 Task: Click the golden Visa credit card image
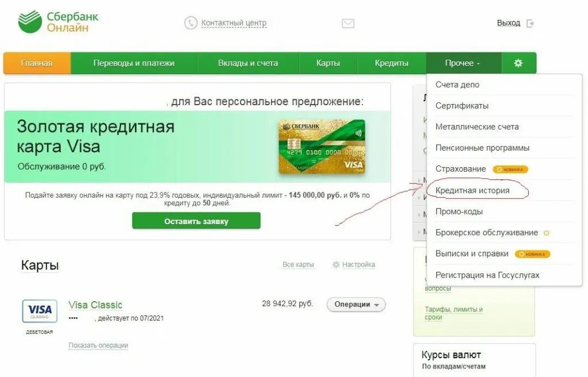pos(322,146)
